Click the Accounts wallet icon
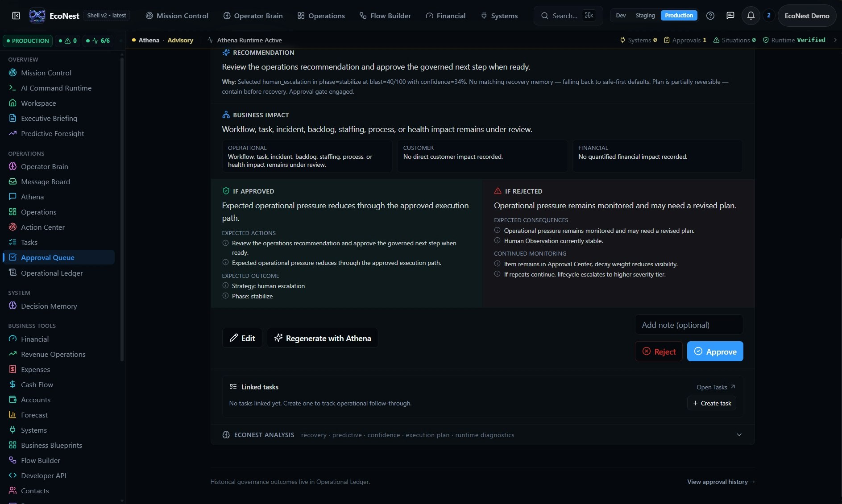The height and width of the screenshot is (504, 842). 12,400
